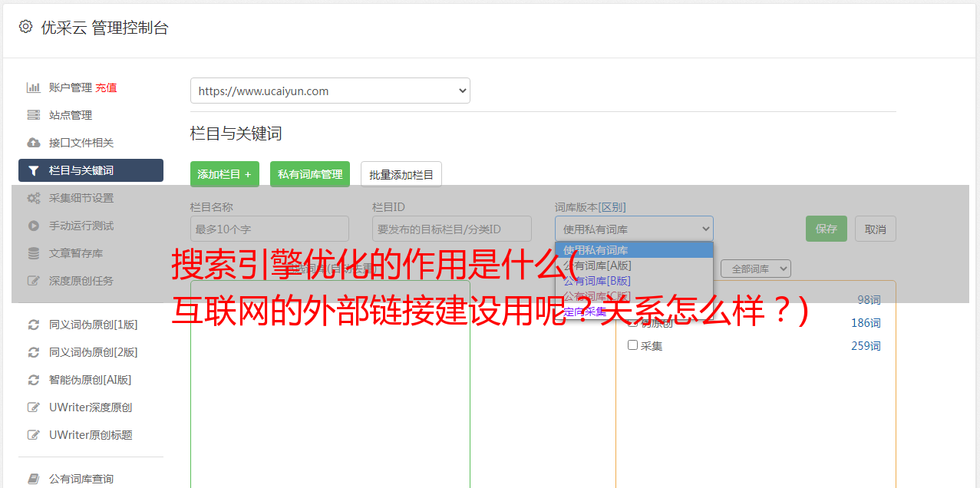Open UWriter深度原创 in the sidebar
The image size is (980, 488).
[x=91, y=407]
